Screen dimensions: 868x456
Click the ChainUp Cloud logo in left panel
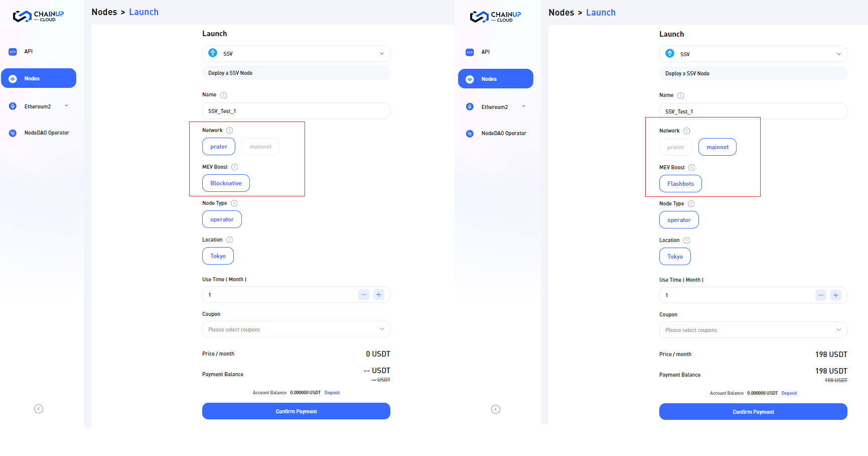pos(38,16)
